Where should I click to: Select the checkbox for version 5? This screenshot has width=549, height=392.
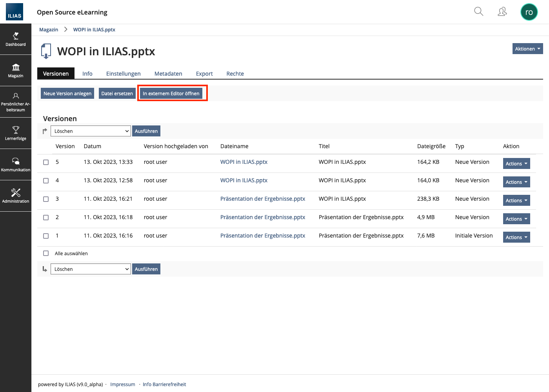pyautogui.click(x=46, y=162)
